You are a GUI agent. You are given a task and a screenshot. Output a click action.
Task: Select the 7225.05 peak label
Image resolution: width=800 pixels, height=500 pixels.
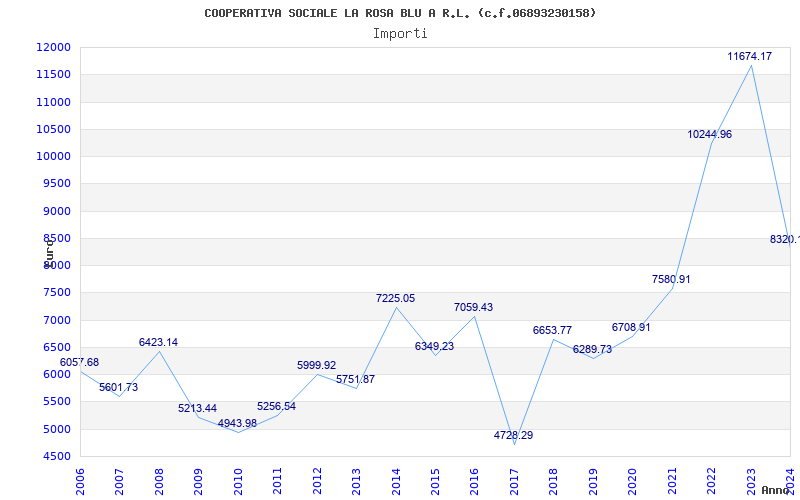coord(395,299)
